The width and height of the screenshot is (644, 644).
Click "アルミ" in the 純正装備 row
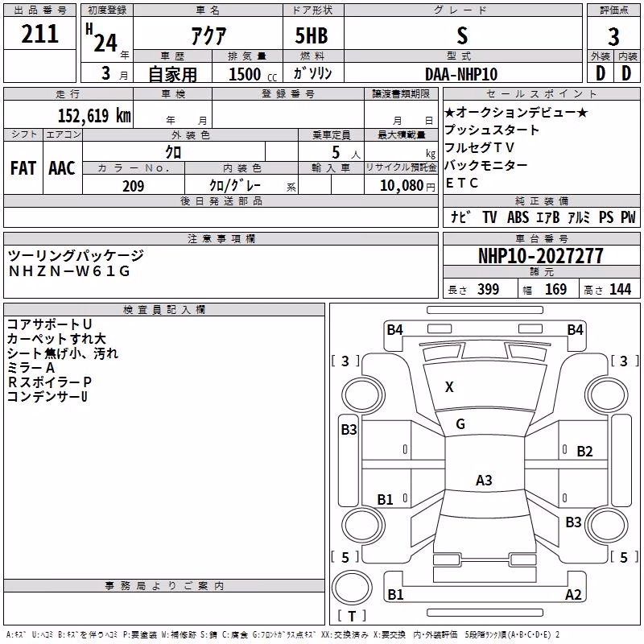(579, 217)
